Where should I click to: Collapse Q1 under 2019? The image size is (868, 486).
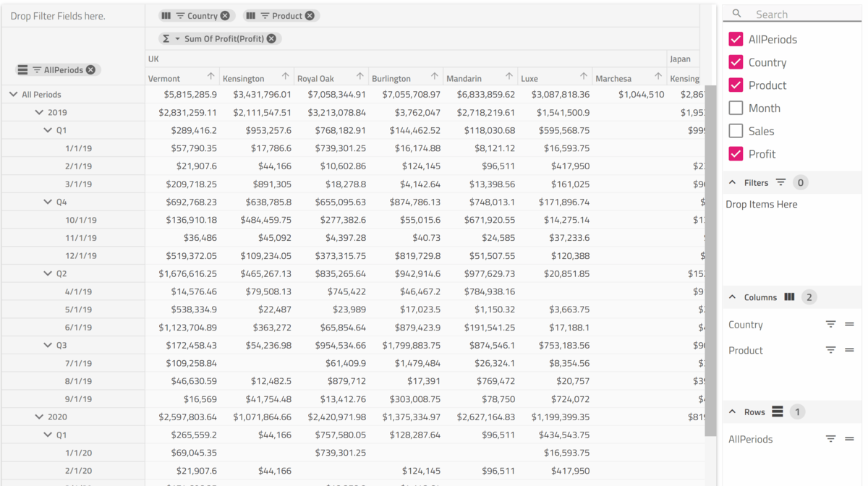48,131
